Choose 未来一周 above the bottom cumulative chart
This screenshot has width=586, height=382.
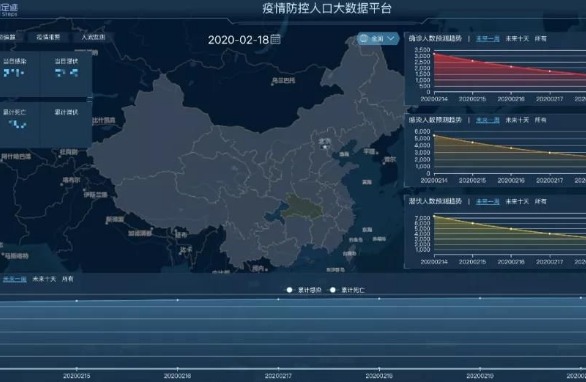(15, 279)
